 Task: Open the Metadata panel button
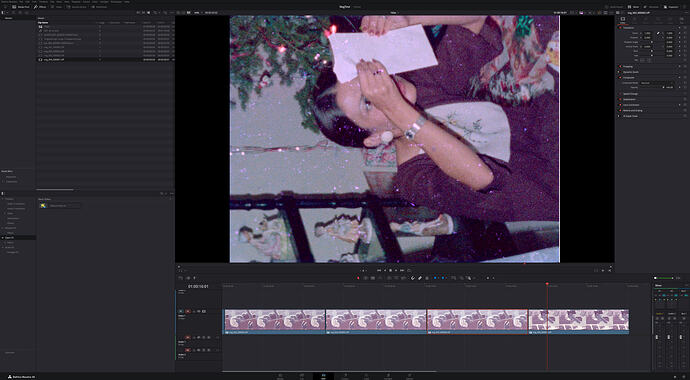click(652, 7)
